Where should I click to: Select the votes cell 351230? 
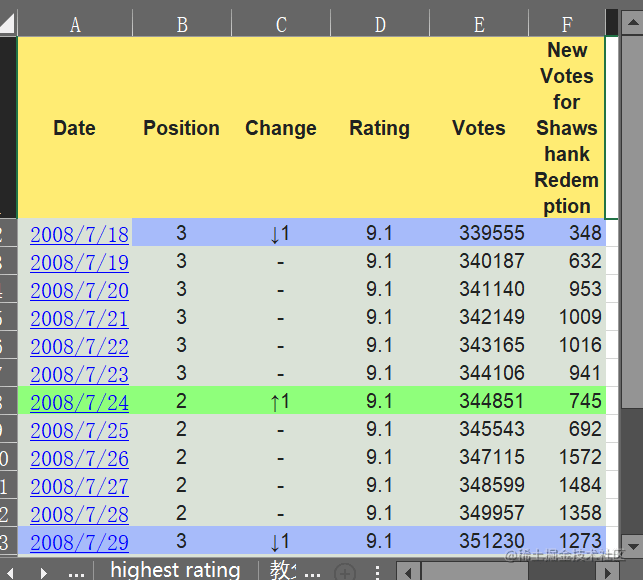[x=479, y=541]
